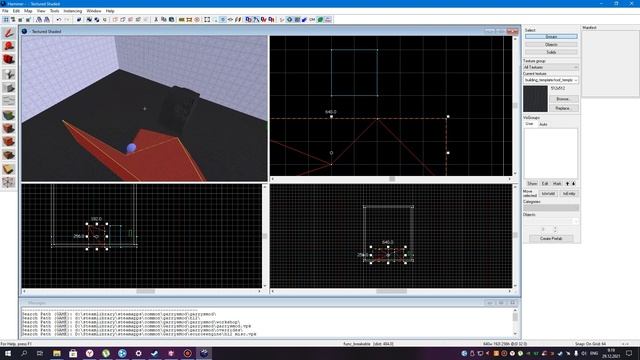Click the Carve toolbar icon

[x=79, y=20]
